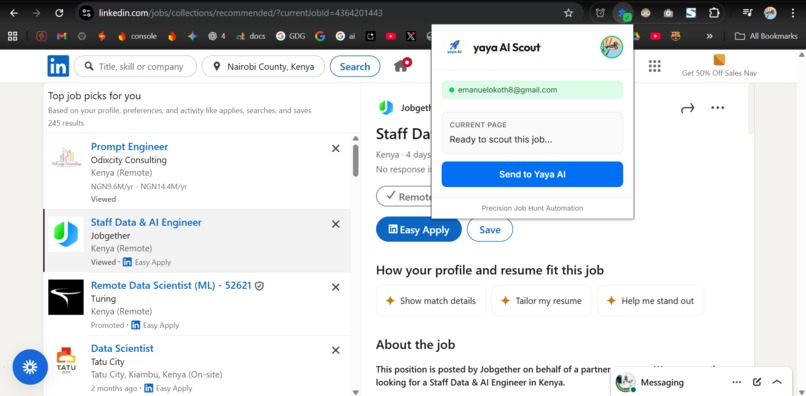Viewport: 806px width, 396px height.
Task: Click the Get 50% Off Sales Nav link
Action: coord(719,66)
